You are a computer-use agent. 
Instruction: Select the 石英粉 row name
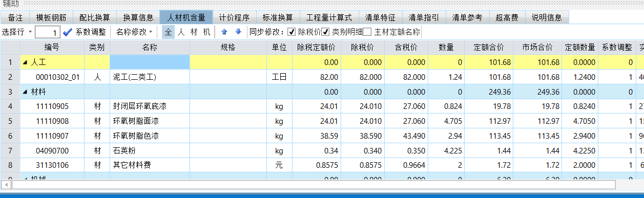(x=150, y=151)
